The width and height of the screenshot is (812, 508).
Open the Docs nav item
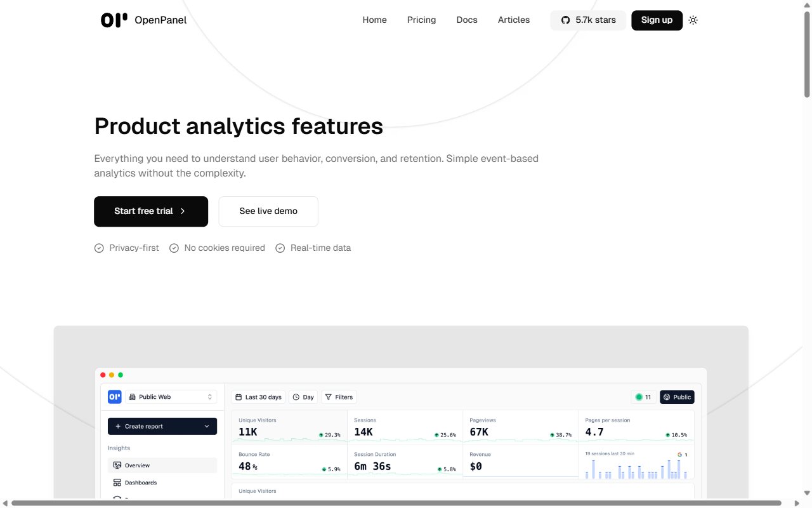point(467,20)
